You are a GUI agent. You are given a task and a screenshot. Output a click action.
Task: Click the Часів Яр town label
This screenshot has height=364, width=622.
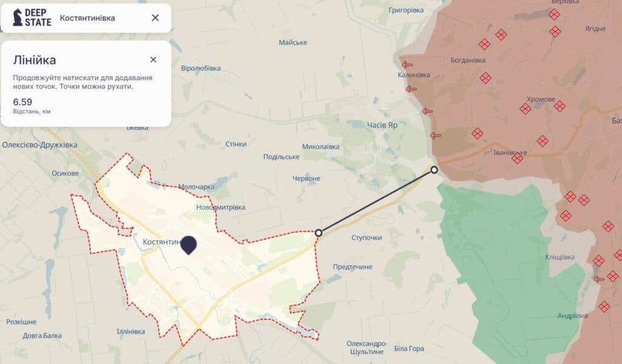(382, 125)
